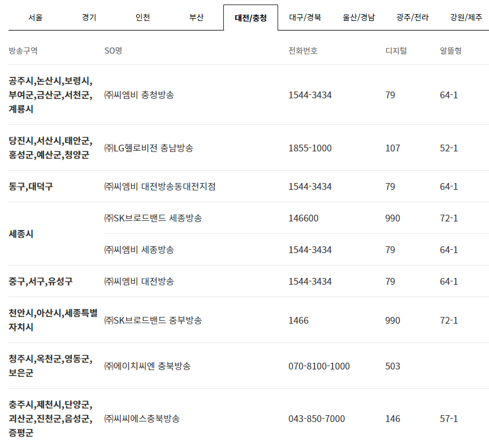The width and height of the screenshot is (489, 448).
Task: Click phone number 1855-1000
Action: [310, 148]
